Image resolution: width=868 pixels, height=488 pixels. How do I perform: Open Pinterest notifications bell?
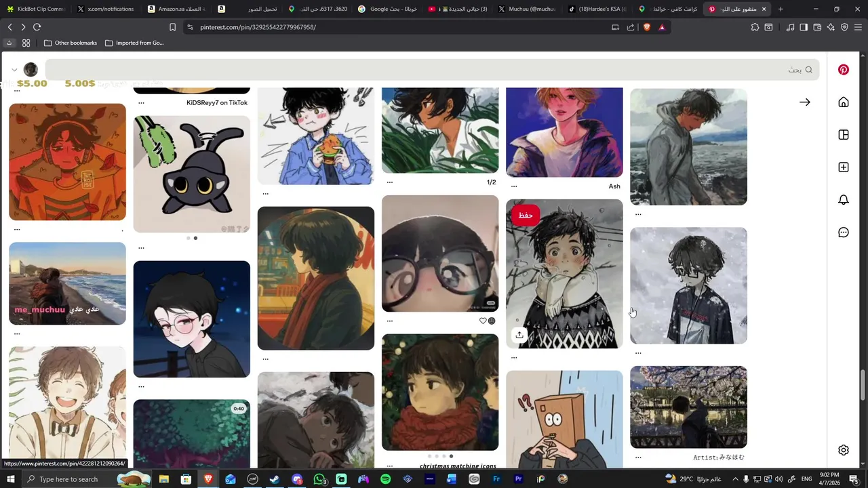point(844,200)
